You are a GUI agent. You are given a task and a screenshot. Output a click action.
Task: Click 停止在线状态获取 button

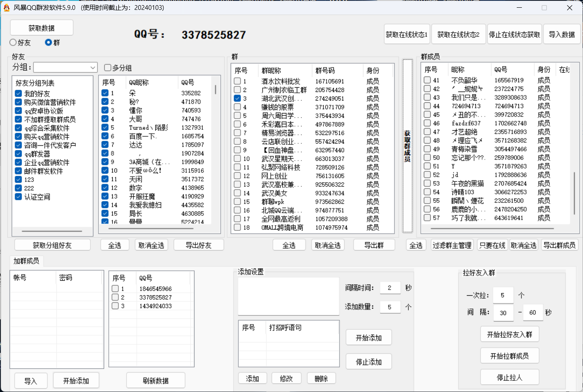(515, 34)
